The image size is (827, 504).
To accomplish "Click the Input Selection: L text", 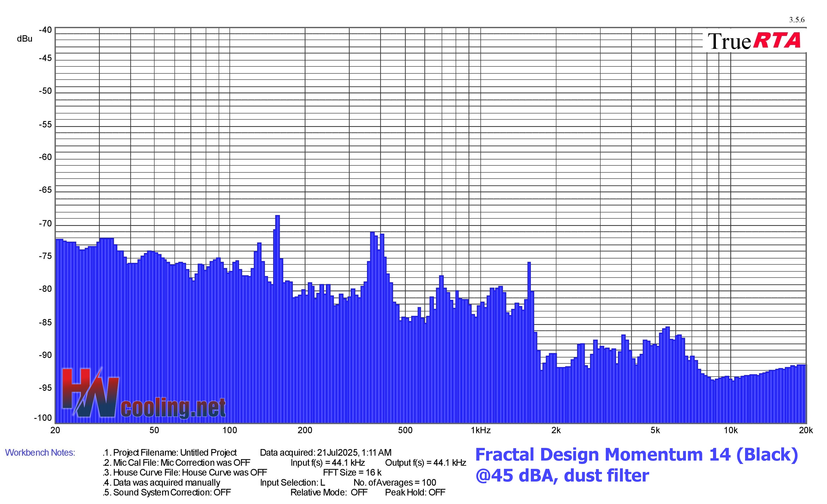I will (x=292, y=483).
